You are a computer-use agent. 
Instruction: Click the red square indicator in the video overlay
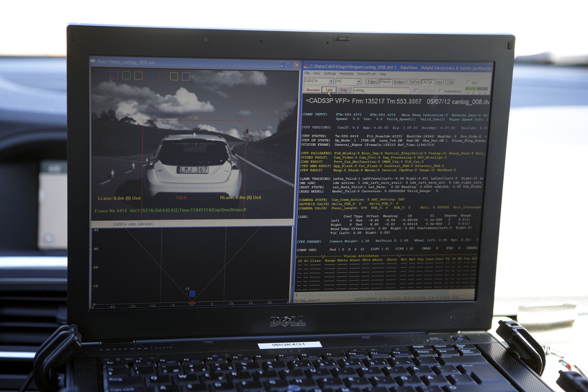pos(162,76)
